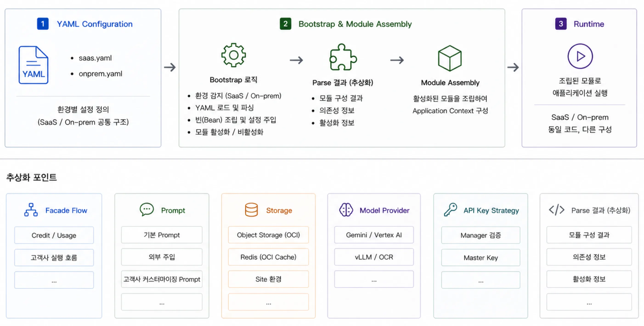Click 의존성 정보 bullet in step 2
The width and height of the screenshot is (644, 326).
[x=337, y=110]
